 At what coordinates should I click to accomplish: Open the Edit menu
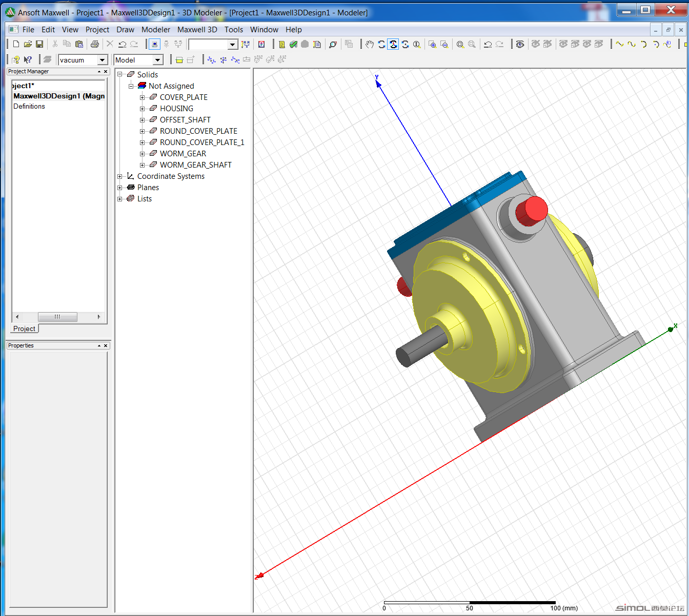click(x=48, y=30)
